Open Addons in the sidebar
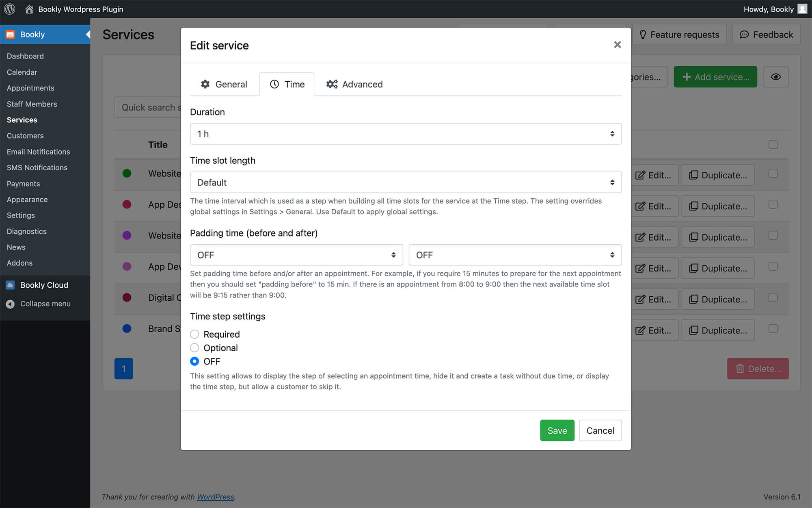The height and width of the screenshot is (508, 812). coord(19,263)
